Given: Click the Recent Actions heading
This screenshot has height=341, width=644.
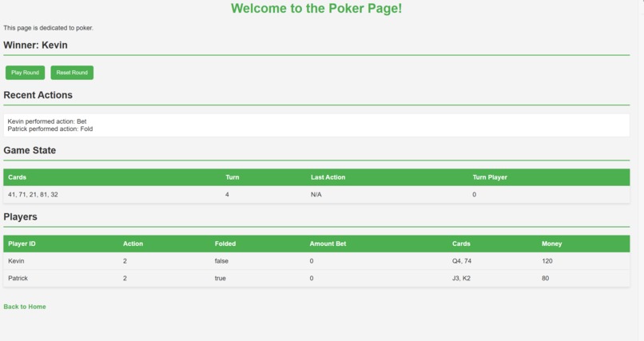Looking at the screenshot, I should (x=38, y=95).
